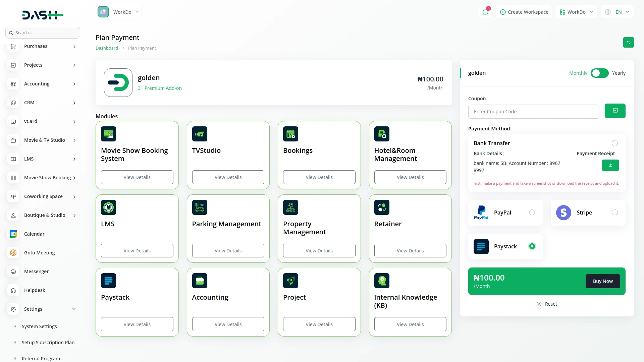This screenshot has height=362, width=644.
Task: Click the Helpdesk headphones icon
Action: pos(13,290)
